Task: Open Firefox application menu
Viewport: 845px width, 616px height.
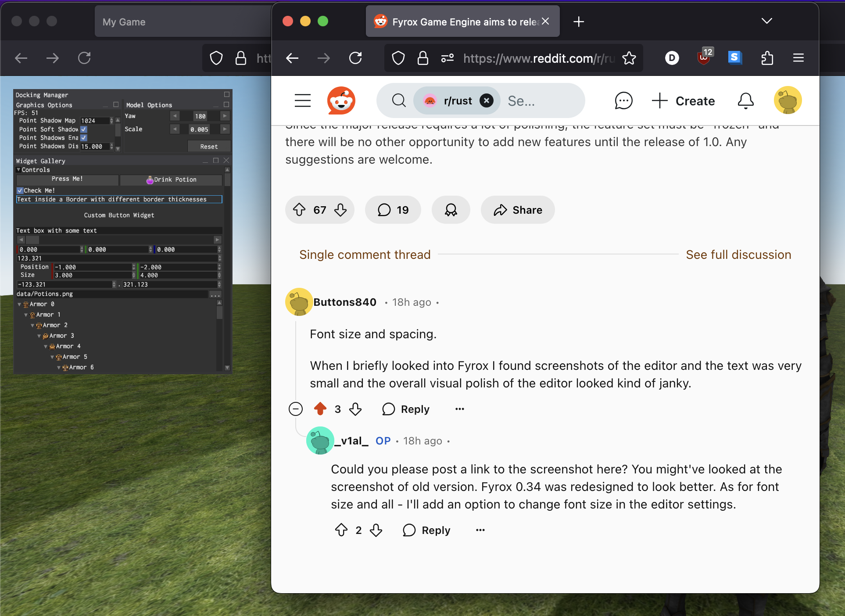Action: (x=798, y=58)
